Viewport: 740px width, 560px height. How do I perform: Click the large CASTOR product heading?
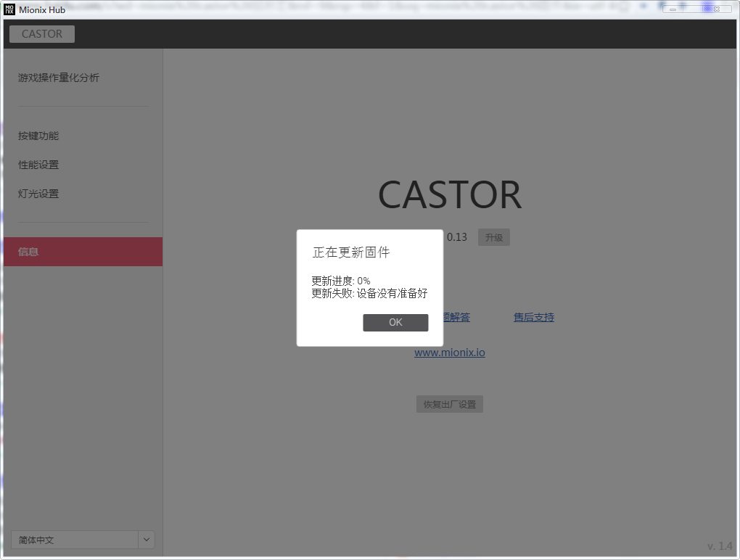point(450,195)
